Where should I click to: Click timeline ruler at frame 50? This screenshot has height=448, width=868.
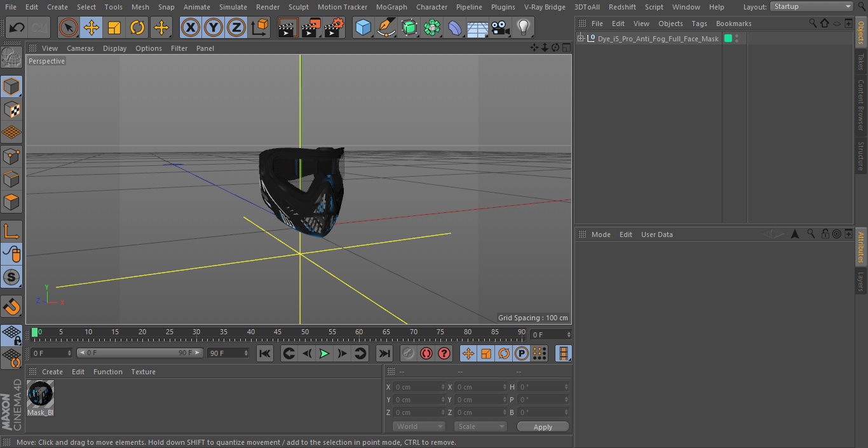[x=305, y=332]
